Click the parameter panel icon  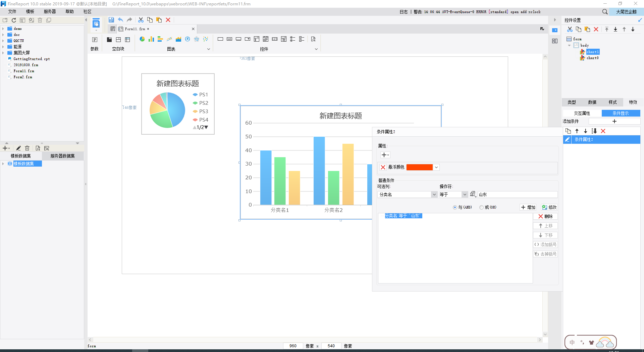click(95, 40)
